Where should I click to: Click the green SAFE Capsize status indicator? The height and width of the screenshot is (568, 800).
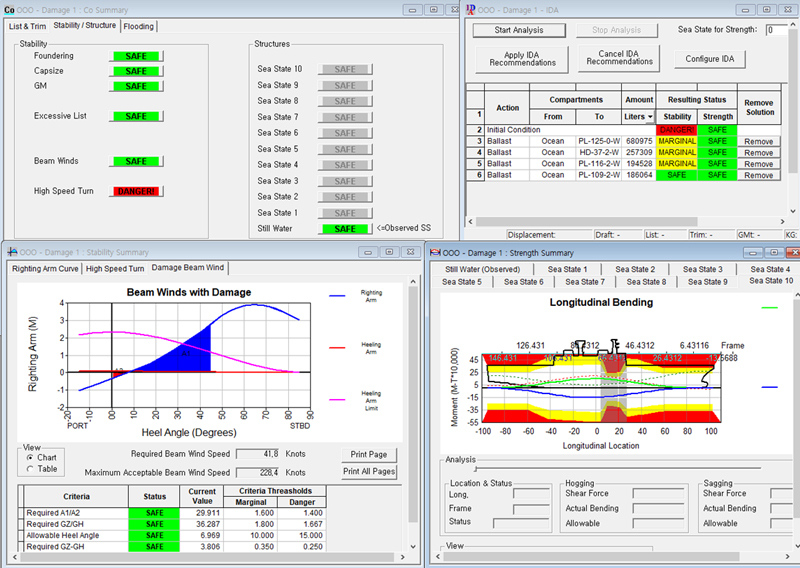coord(137,72)
